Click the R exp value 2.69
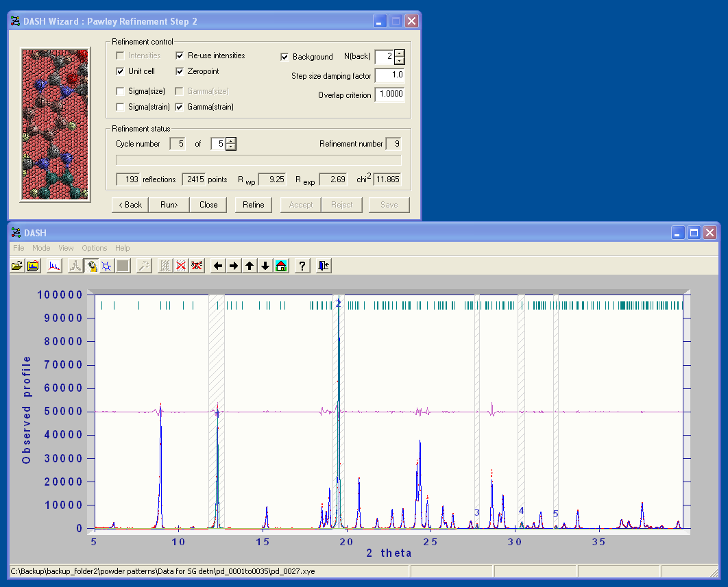Screen dimensions: 728x587 333,179
